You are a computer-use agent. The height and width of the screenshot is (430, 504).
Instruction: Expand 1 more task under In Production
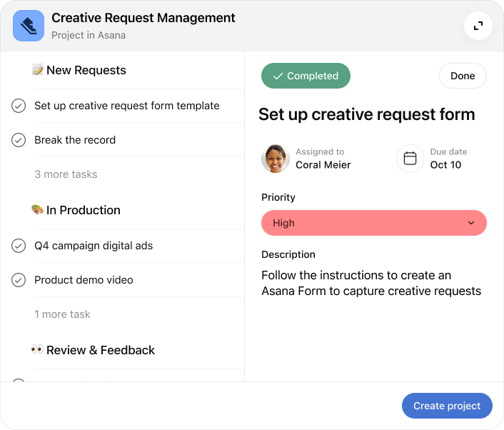pyautogui.click(x=62, y=314)
